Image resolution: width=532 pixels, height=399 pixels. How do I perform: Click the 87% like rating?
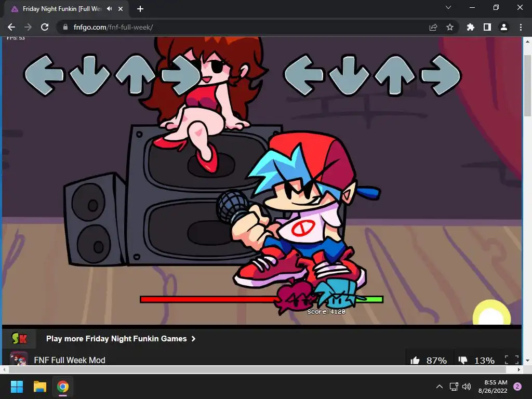436,361
